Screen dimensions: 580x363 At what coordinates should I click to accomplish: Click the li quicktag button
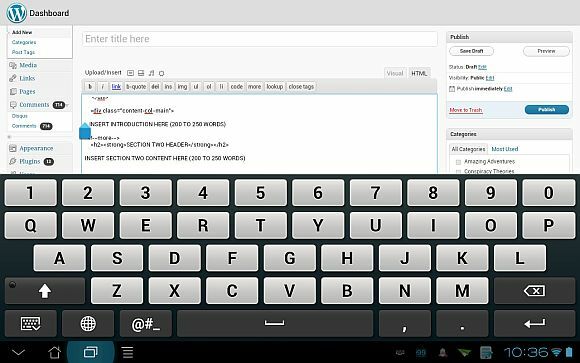click(221, 87)
